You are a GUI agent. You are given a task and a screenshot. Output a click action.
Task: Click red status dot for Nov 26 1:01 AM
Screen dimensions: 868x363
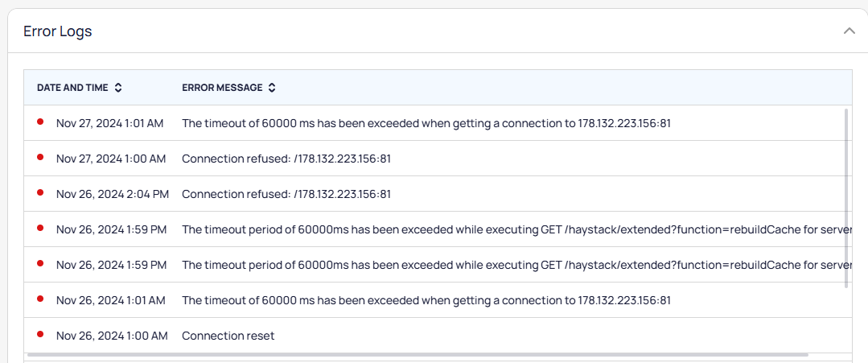(40, 299)
